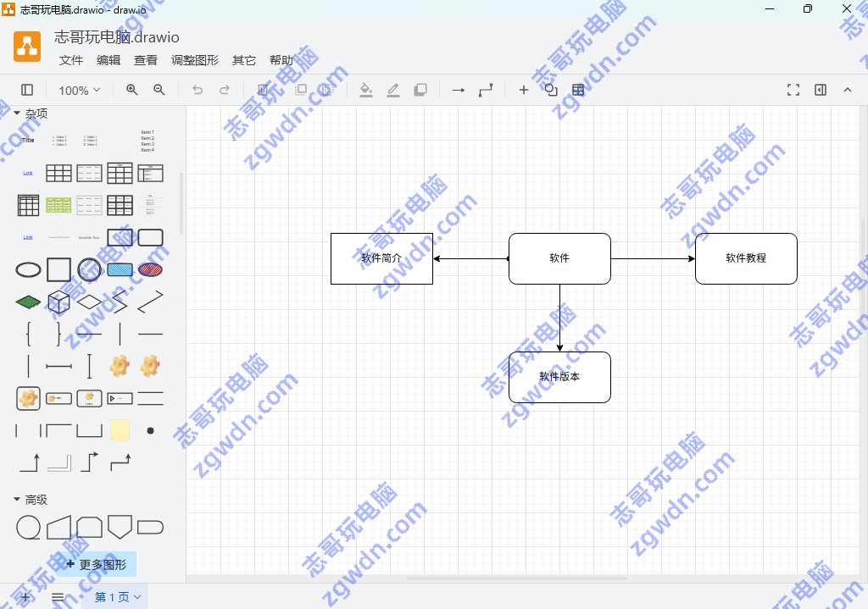Open the 文件 menu

click(x=71, y=60)
